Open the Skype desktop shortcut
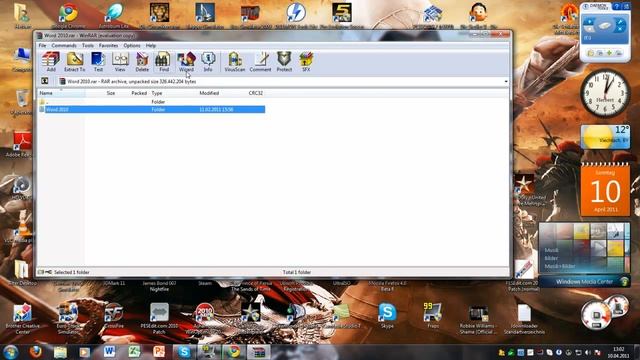 (x=387, y=316)
